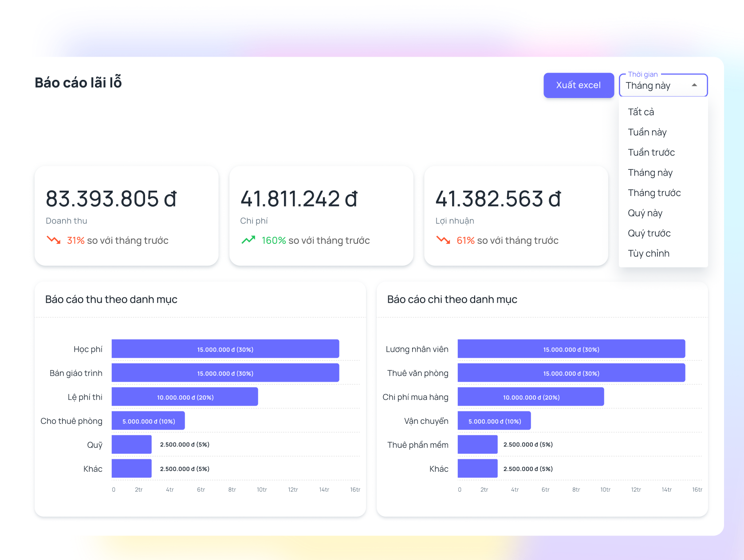The width and height of the screenshot is (744, 560).
Task: Click the Xuất excel button
Action: click(x=579, y=85)
